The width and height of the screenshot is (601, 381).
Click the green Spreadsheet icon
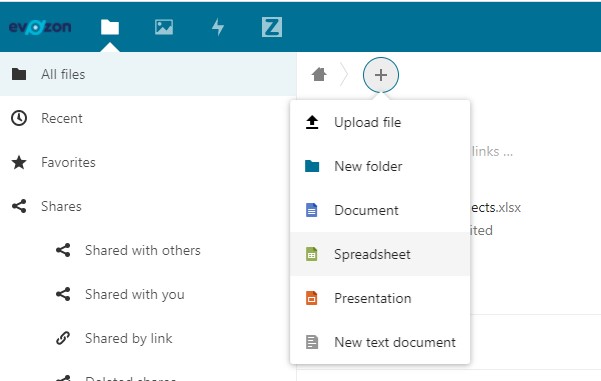point(312,254)
